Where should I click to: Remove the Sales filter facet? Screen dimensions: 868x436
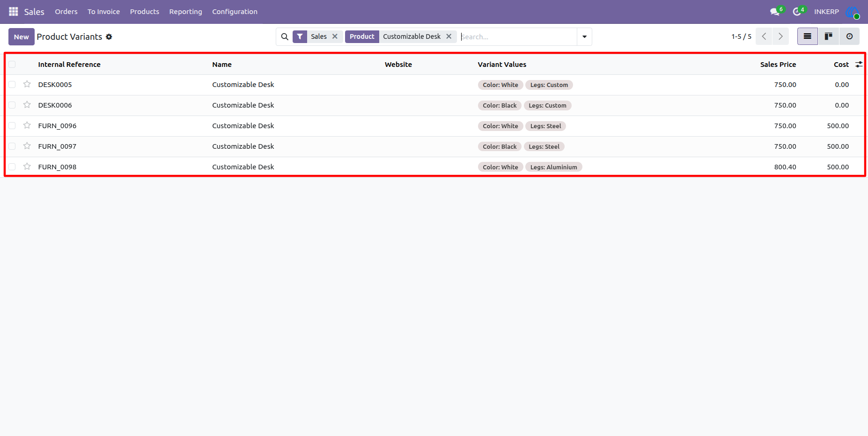[x=335, y=36]
